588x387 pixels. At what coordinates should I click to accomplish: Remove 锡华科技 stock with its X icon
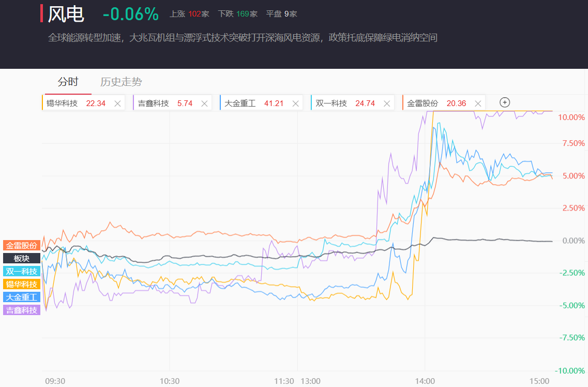point(117,103)
